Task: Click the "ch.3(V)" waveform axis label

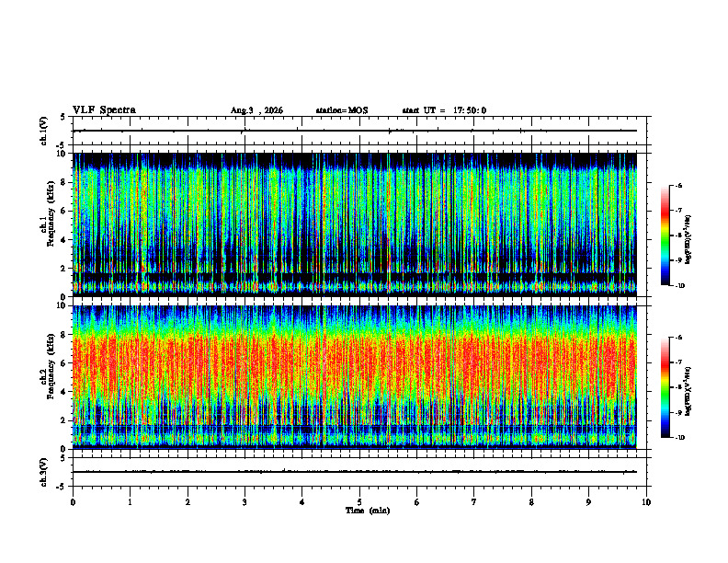Action: pyautogui.click(x=44, y=472)
